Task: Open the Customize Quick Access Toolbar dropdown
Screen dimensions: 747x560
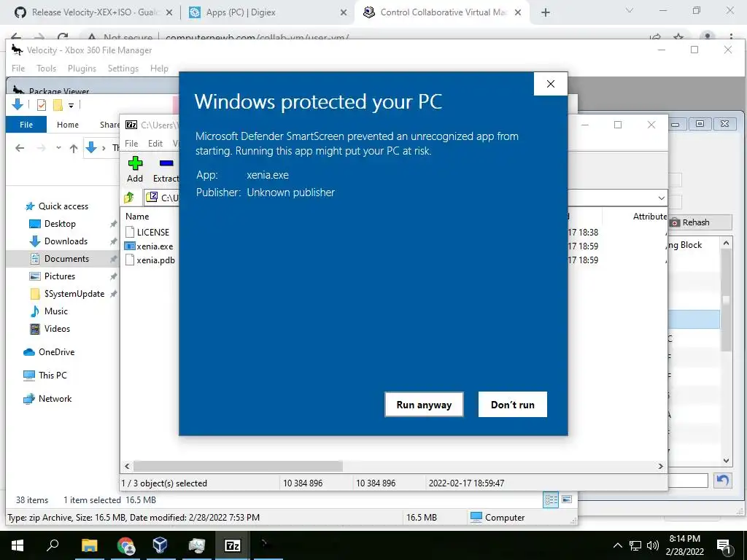Action: point(71,105)
